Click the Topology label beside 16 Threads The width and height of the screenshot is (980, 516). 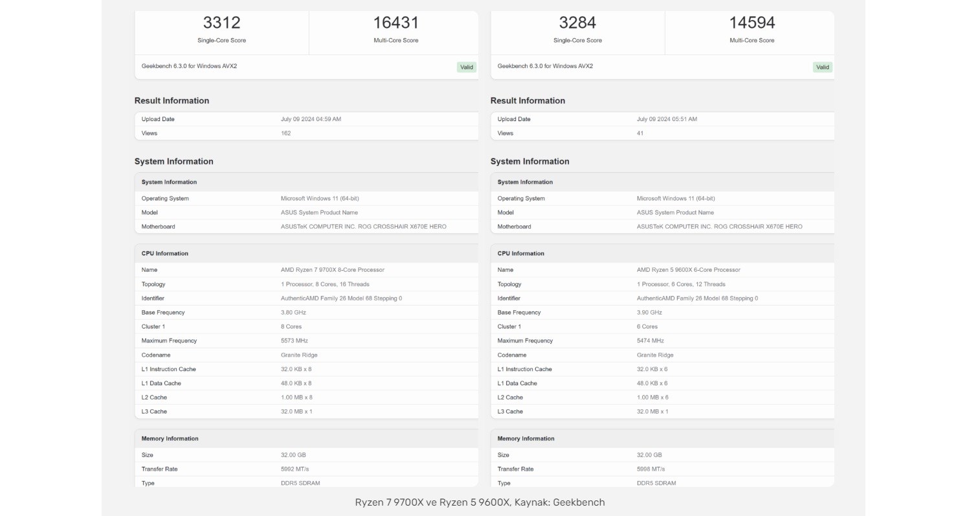click(x=153, y=284)
